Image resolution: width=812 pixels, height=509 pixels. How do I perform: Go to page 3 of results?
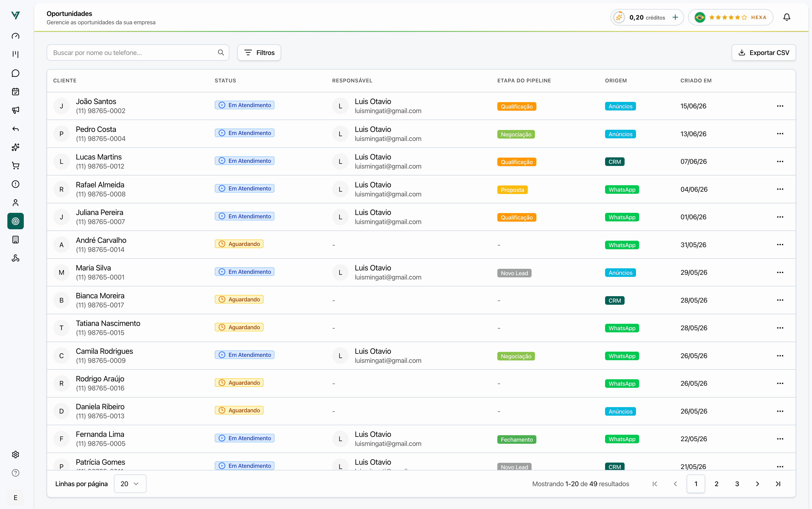[737, 484]
